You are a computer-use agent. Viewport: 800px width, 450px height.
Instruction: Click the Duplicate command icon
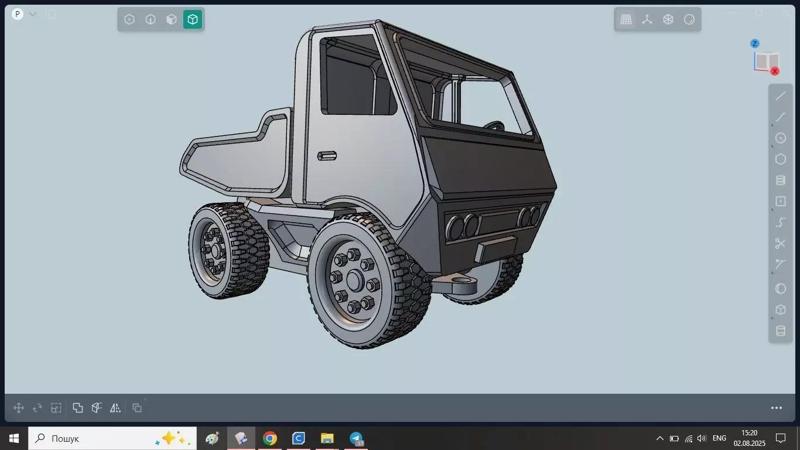[x=137, y=408]
